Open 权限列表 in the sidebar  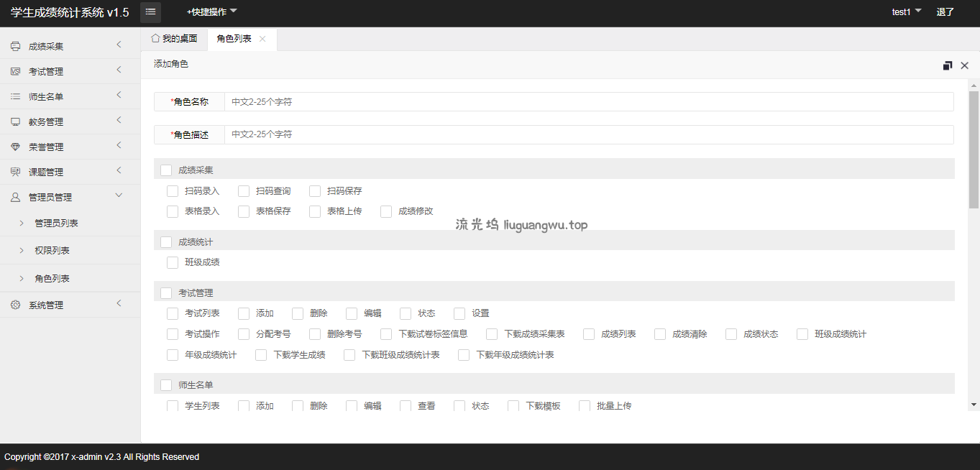click(x=52, y=251)
